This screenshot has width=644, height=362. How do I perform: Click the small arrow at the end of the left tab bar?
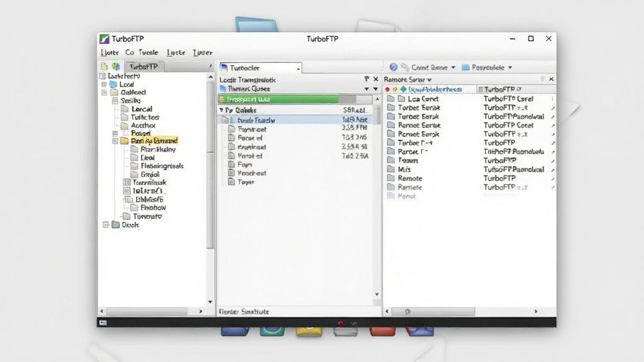pyautogui.click(x=210, y=66)
